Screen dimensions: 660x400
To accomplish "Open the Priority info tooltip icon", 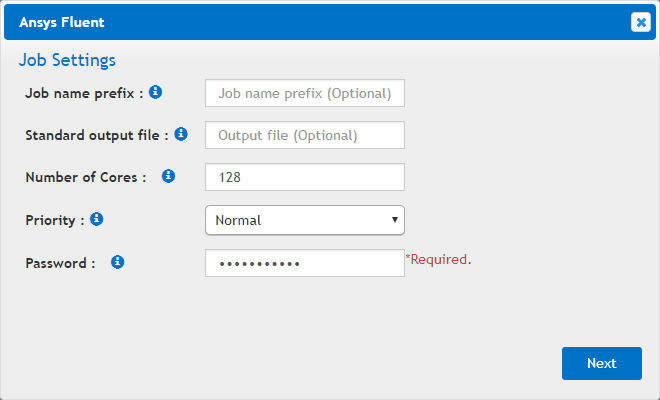I will pyautogui.click(x=97, y=218).
